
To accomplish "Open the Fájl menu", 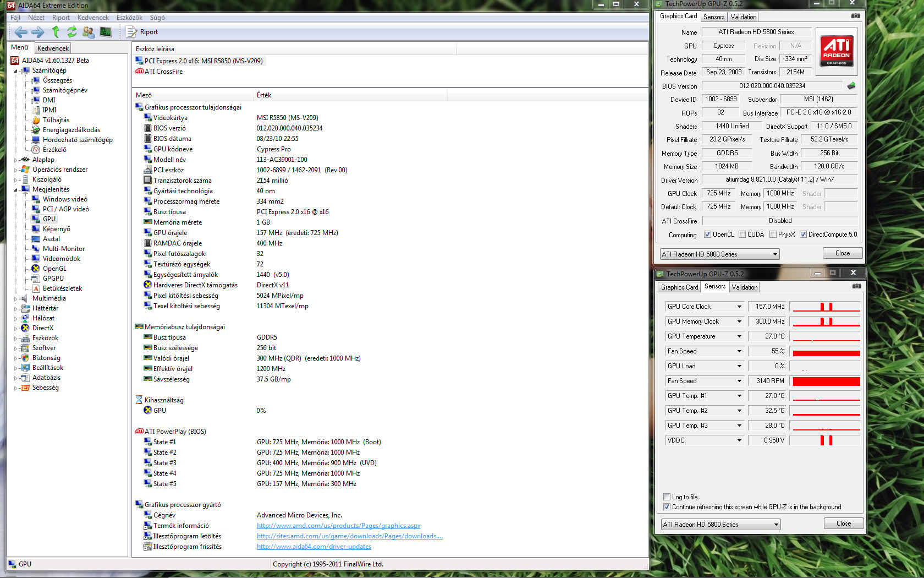I will pos(15,18).
